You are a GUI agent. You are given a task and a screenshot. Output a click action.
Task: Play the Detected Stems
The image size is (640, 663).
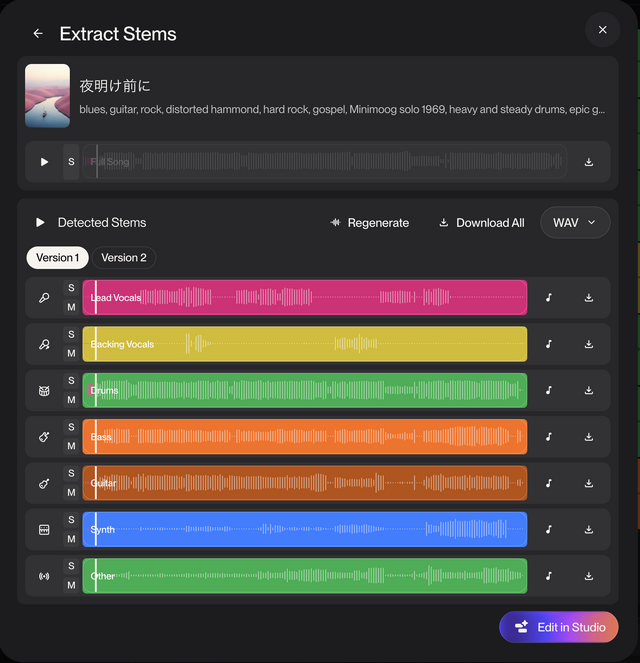[x=41, y=223]
